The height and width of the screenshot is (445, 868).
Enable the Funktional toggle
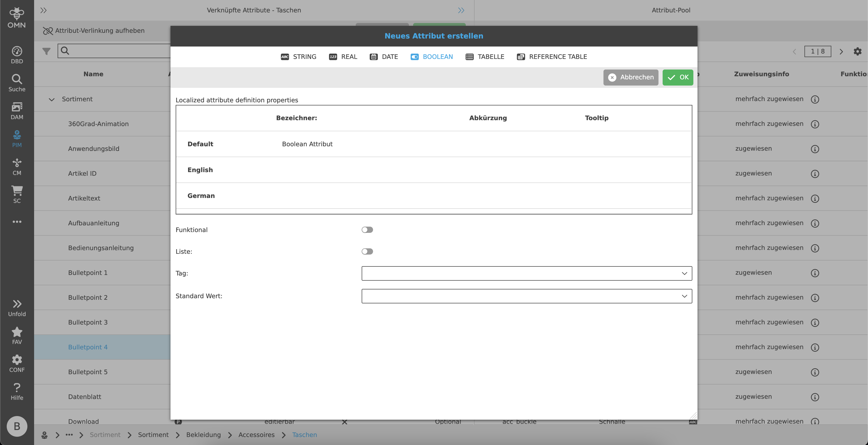click(x=367, y=230)
